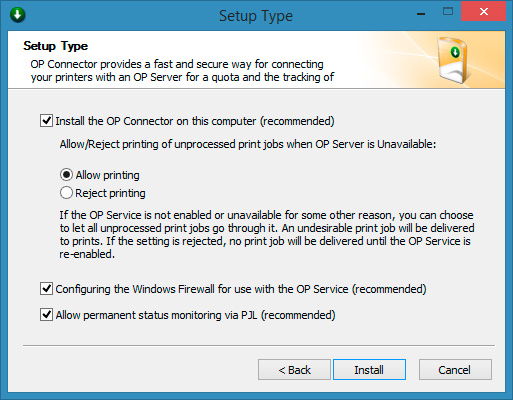Choose the Reject printing radio option
This screenshot has width=513, height=400.
click(x=66, y=193)
